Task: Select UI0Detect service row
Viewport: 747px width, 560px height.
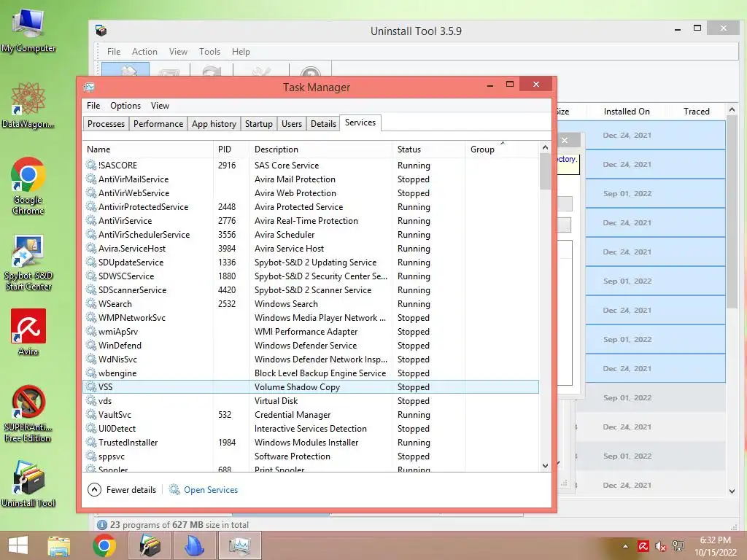Action: click(311, 429)
